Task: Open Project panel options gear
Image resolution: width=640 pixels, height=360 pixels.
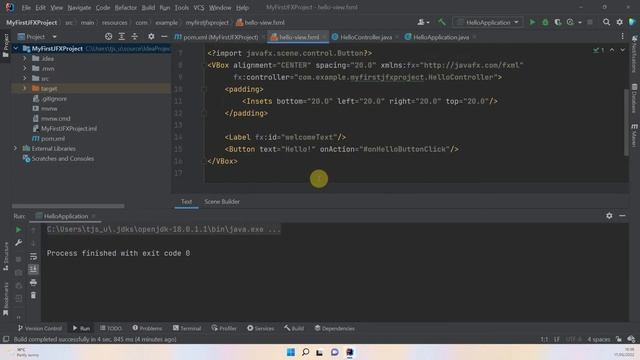Action: (x=151, y=37)
